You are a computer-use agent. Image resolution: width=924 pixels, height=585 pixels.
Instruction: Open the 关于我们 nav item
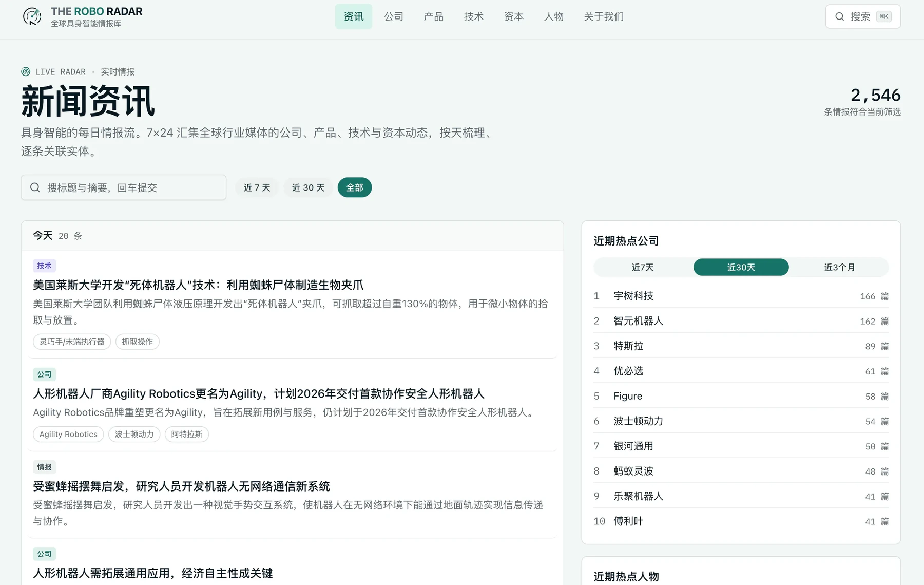click(x=604, y=16)
